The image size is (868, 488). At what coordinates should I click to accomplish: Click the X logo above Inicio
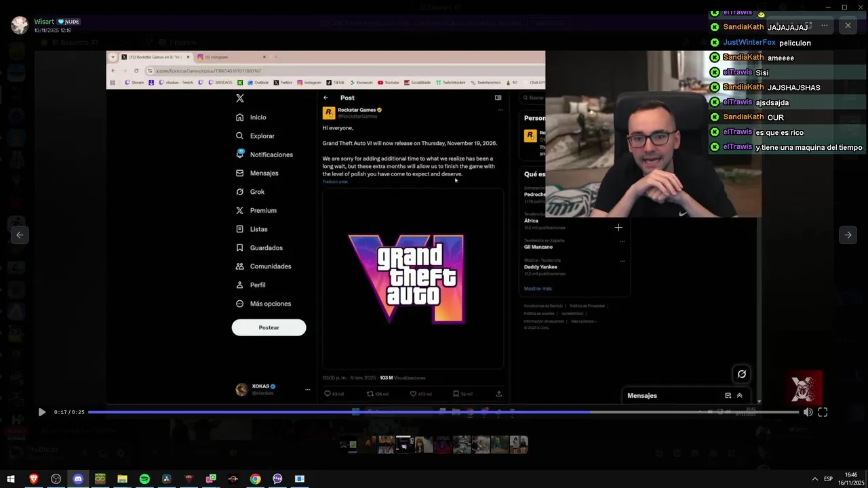[239, 98]
